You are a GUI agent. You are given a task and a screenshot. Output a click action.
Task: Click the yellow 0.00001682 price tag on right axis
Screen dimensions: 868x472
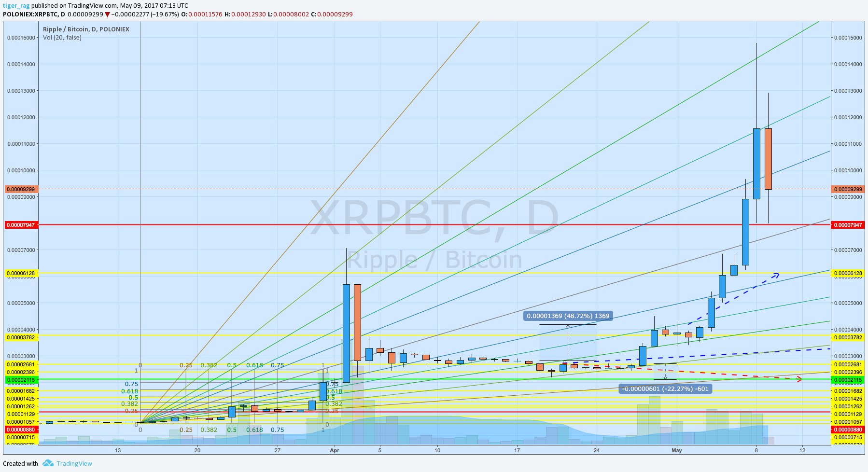pos(848,391)
